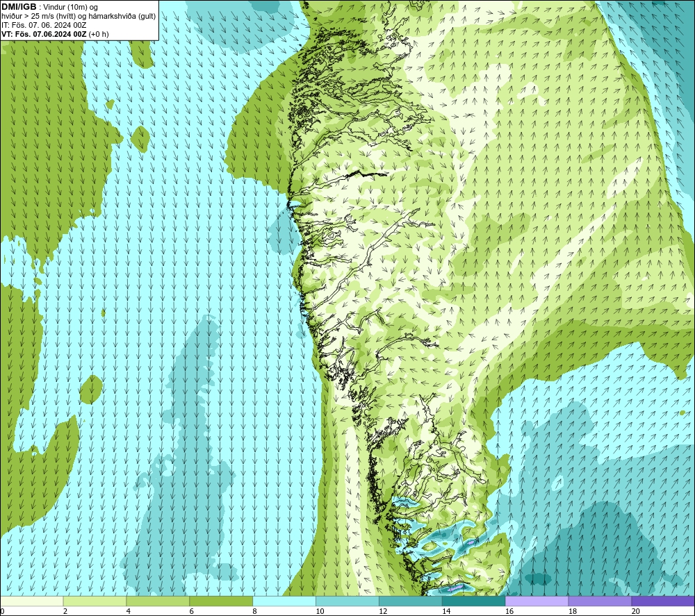Click the scale number '0'
The width and height of the screenshot is (695, 616).
(2, 611)
